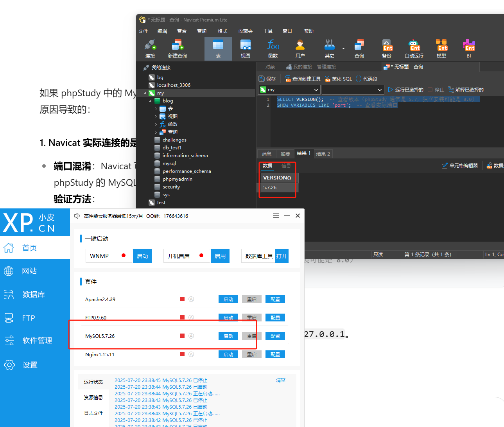This screenshot has height=427, width=504.
Task: Click the 函数 (Function) toolbar icon
Action: click(273, 48)
